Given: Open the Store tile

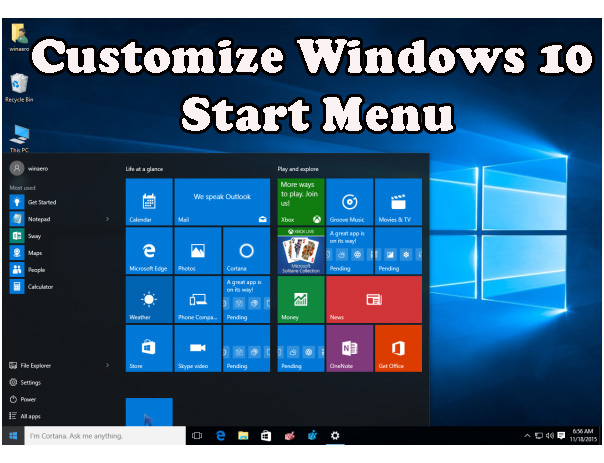Looking at the screenshot, I should 149,348.
